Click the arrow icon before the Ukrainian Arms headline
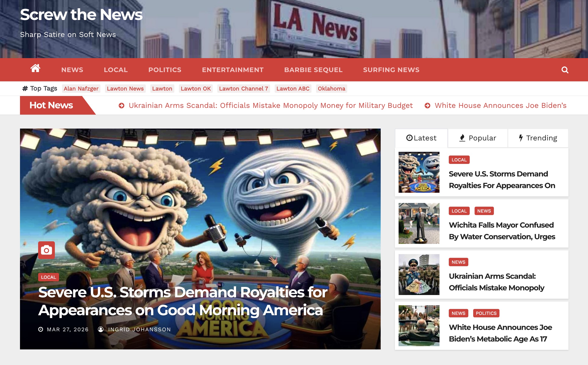 click(x=121, y=105)
